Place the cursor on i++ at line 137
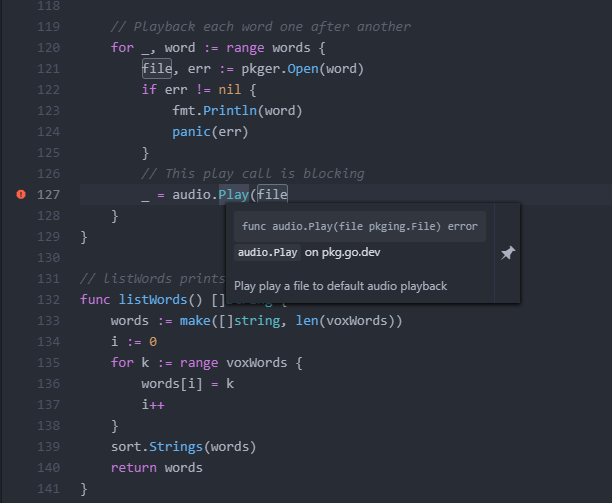 [153, 404]
